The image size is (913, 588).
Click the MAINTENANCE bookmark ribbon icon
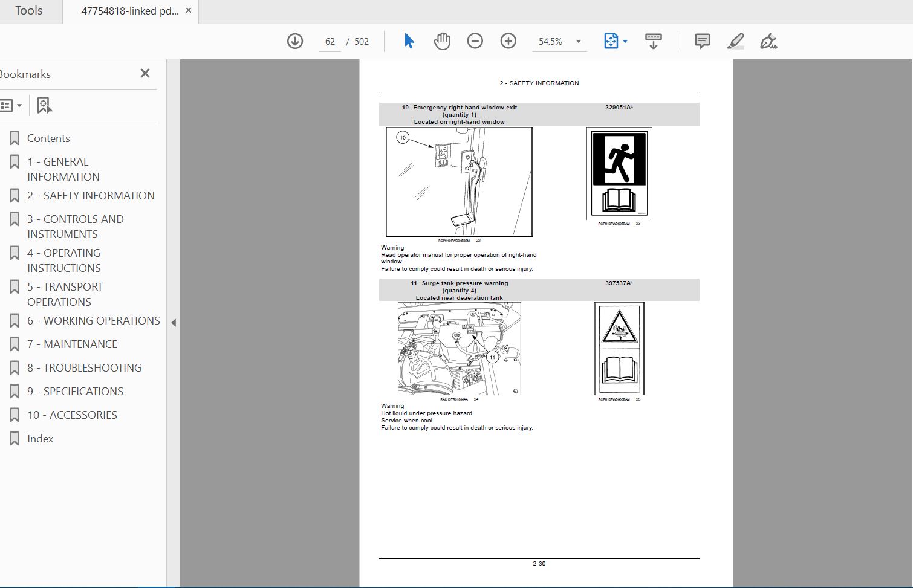15,344
